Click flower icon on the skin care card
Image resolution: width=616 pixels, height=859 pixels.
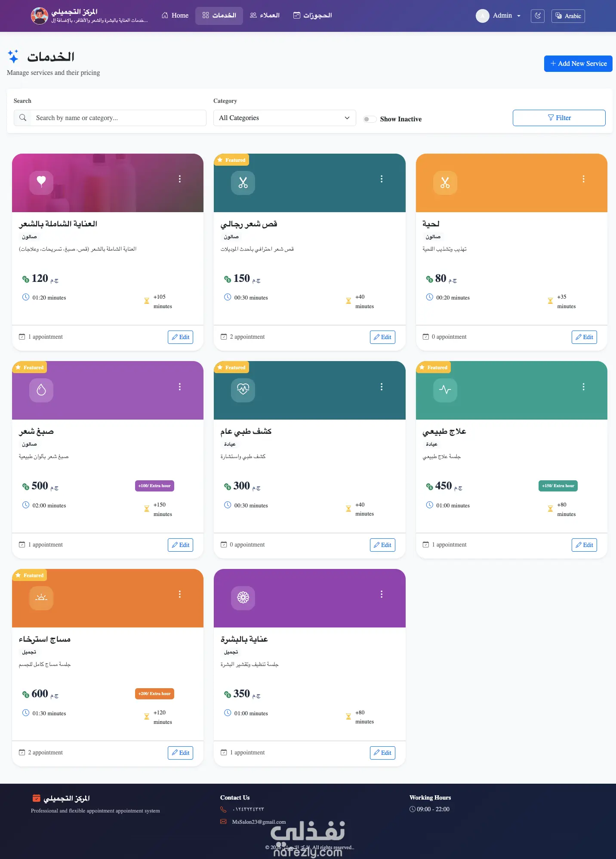(243, 598)
